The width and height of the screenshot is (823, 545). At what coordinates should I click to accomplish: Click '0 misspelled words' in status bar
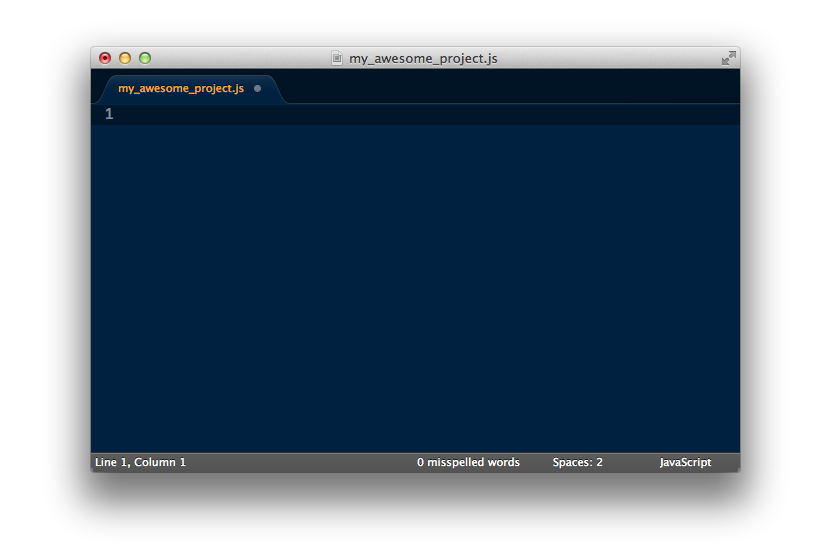click(468, 462)
